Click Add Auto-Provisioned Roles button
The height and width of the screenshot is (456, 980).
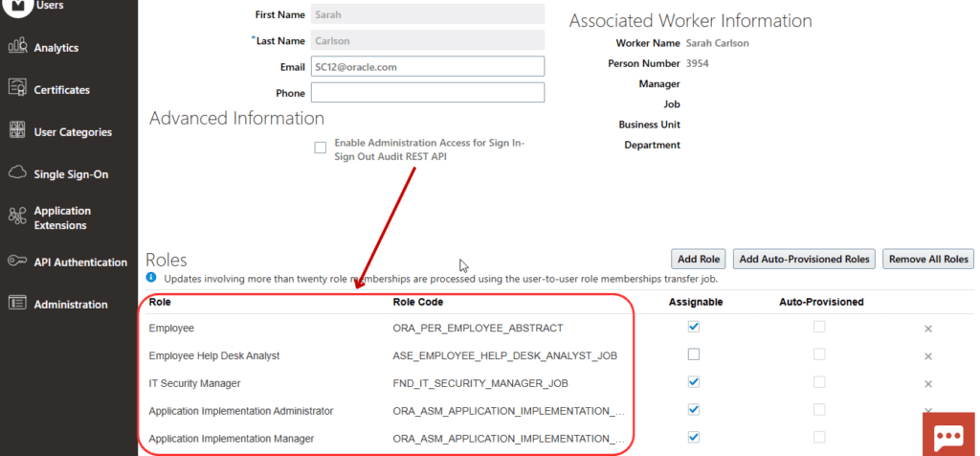(804, 259)
